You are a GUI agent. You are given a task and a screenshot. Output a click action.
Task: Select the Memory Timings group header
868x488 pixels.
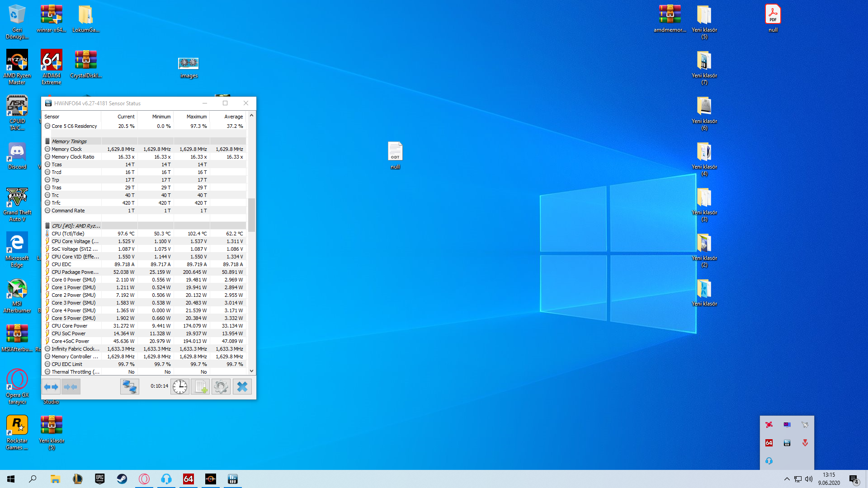tap(144, 141)
